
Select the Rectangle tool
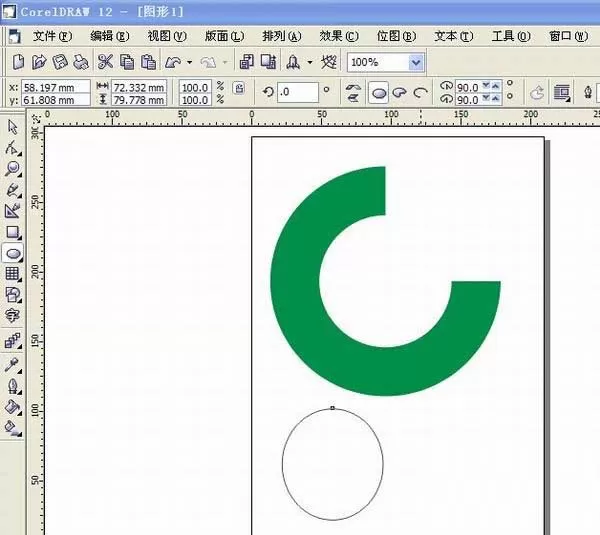click(13, 232)
